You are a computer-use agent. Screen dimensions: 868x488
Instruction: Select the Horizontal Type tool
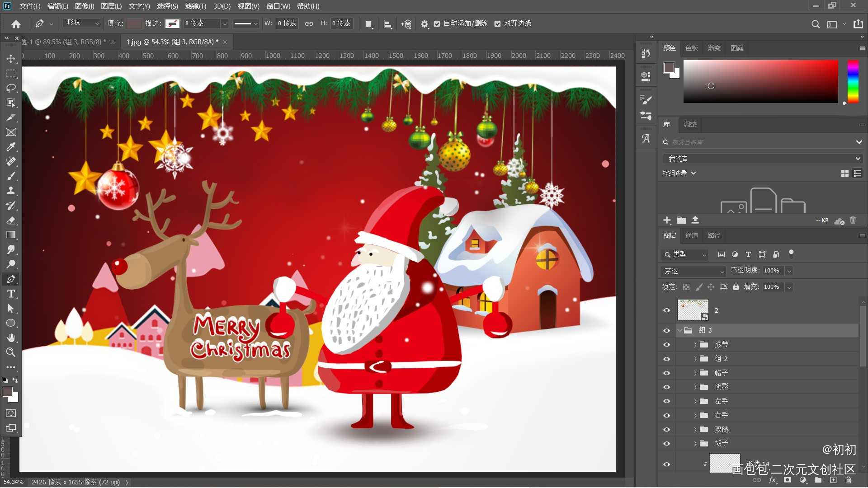point(11,294)
